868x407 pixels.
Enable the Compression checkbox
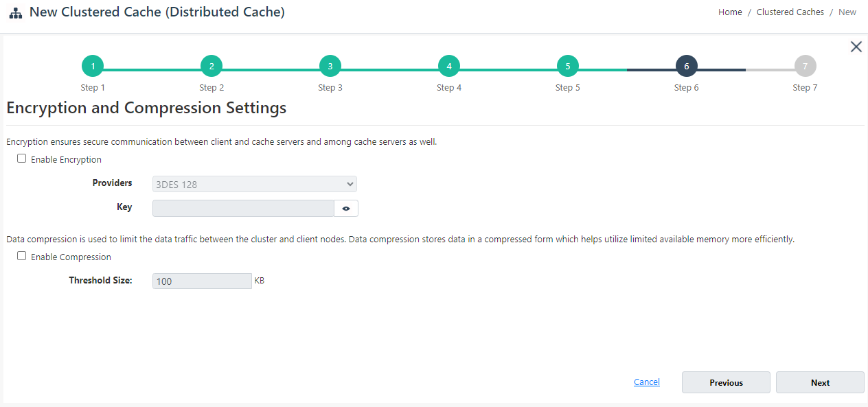[x=21, y=255]
